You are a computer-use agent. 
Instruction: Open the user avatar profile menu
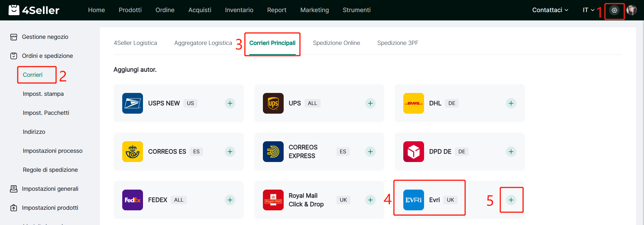pyautogui.click(x=631, y=10)
